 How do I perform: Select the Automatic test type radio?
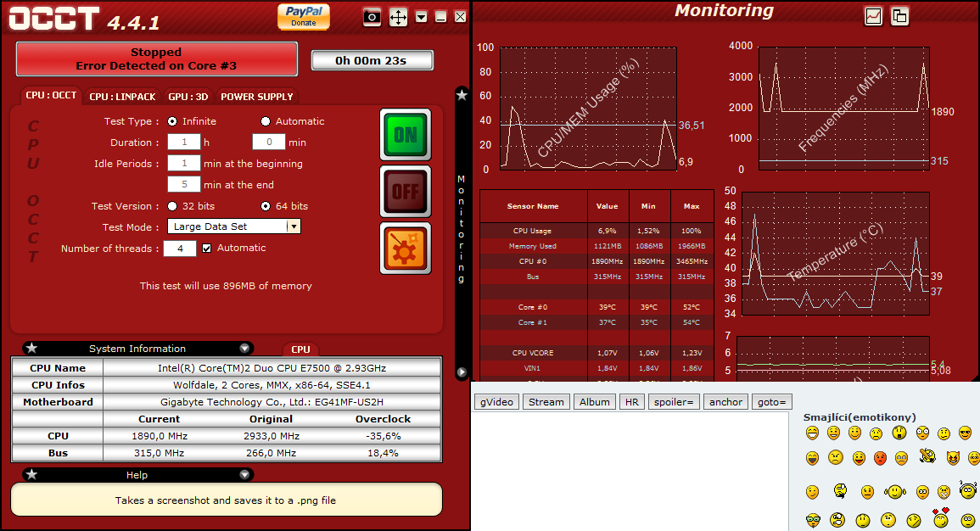click(266, 121)
